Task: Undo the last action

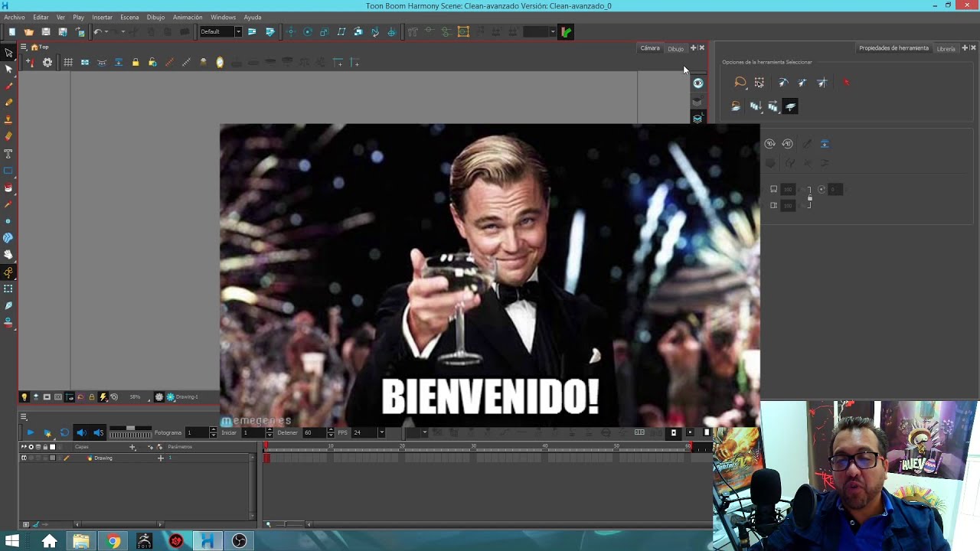Action: [x=97, y=31]
